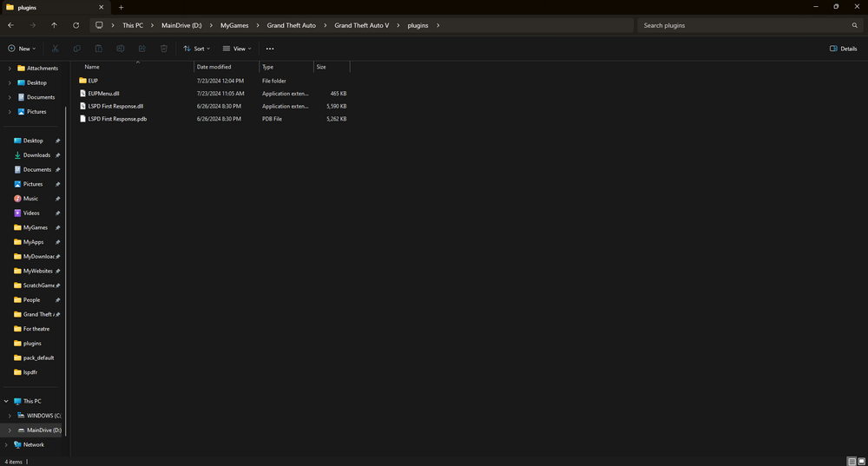This screenshot has height=466, width=868.
Task: Click the Share toolbar icon
Action: (x=142, y=49)
